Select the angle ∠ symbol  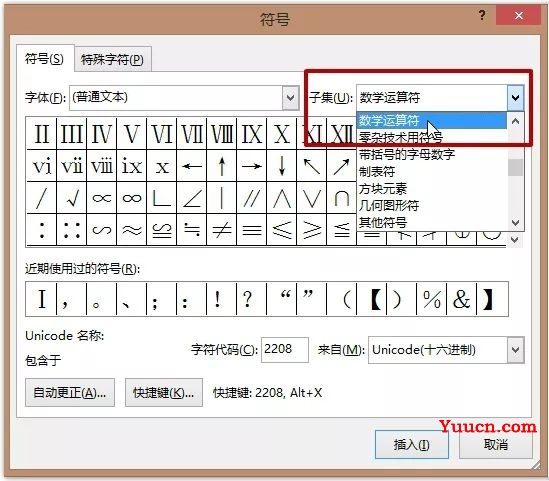[192, 198]
